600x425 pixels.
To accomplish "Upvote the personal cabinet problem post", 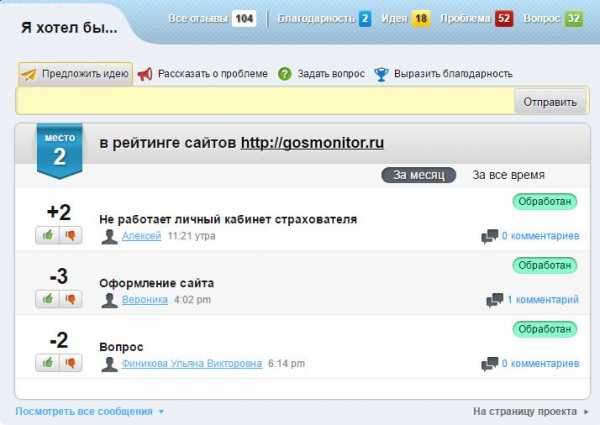I will [x=47, y=235].
